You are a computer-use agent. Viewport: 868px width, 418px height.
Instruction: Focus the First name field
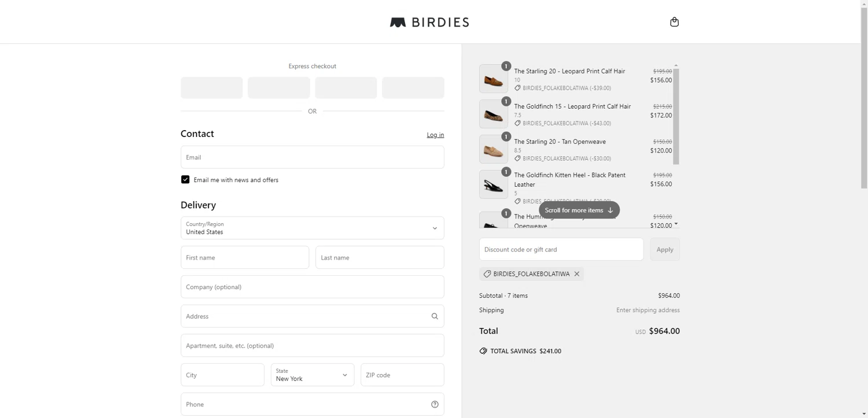(245, 258)
